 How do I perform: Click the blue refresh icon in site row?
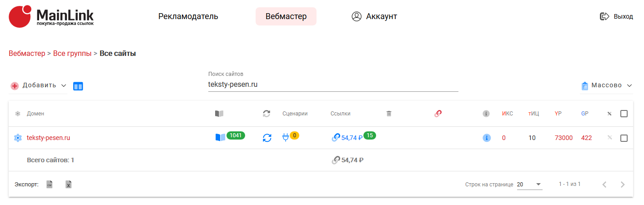(267, 138)
